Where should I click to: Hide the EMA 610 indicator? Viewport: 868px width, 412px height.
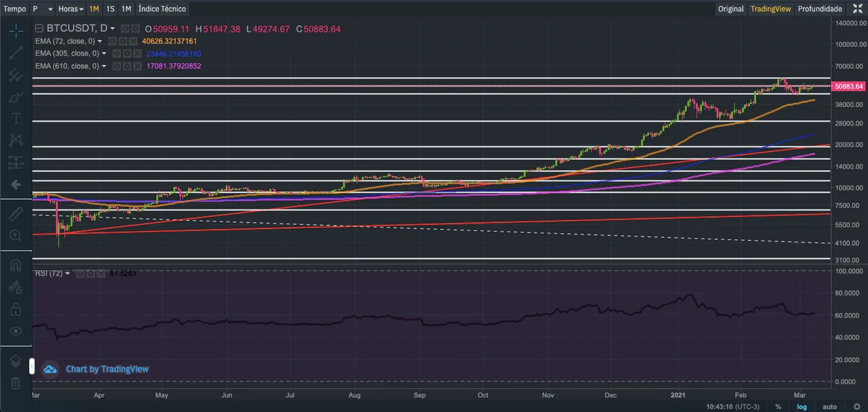[117, 66]
